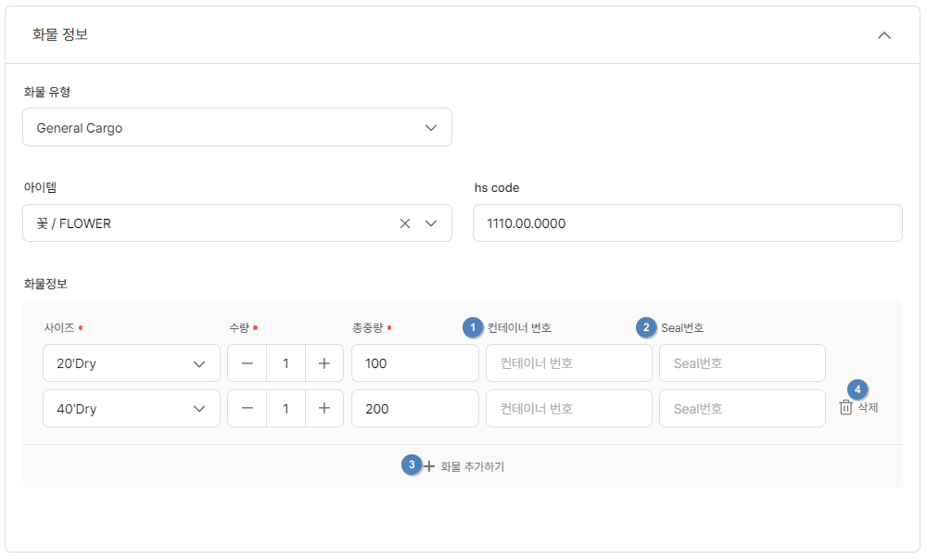Click the hs code input field

click(687, 223)
